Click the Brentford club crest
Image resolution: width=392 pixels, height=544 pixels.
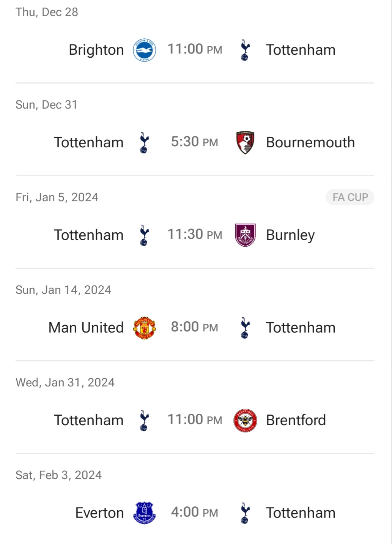click(245, 421)
